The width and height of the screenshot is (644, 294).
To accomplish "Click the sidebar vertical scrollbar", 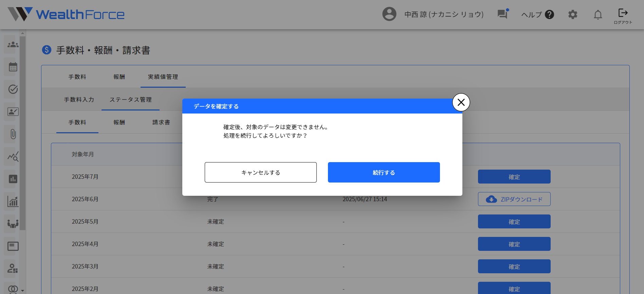I will click(22, 133).
